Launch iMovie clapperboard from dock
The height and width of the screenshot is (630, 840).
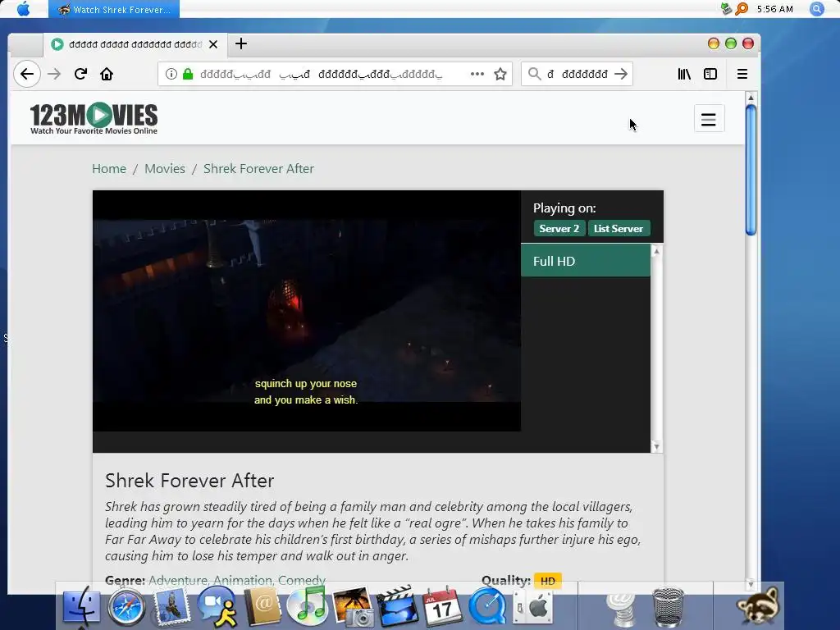pyautogui.click(x=397, y=606)
